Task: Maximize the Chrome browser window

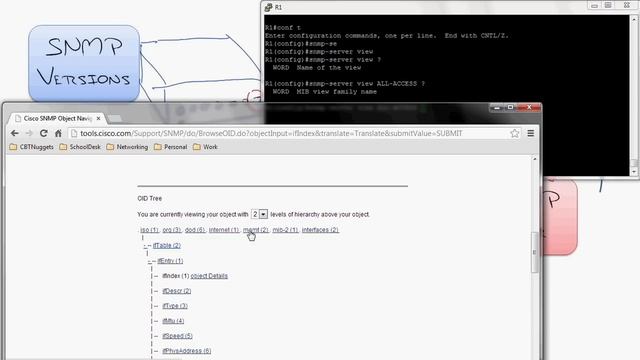Action: point(510,107)
